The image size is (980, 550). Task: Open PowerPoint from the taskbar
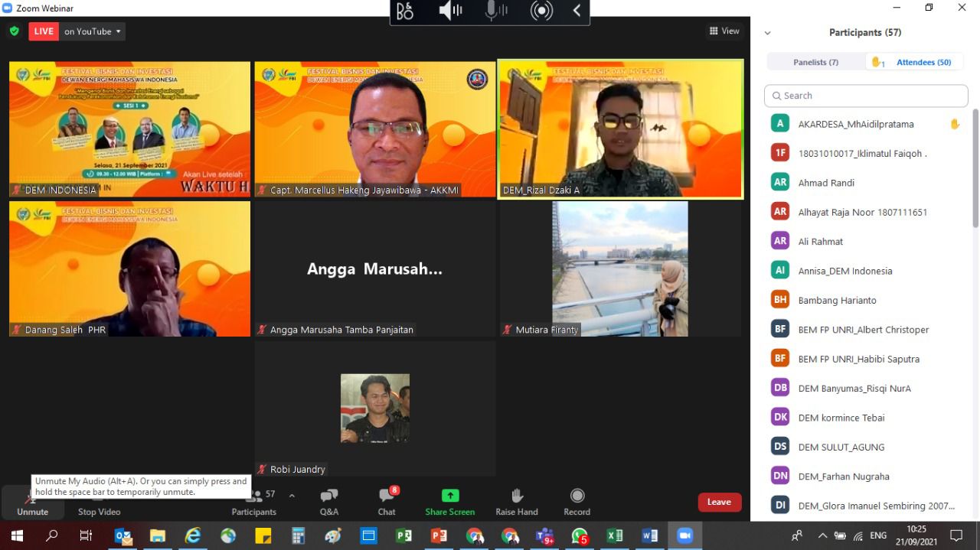[x=439, y=536]
